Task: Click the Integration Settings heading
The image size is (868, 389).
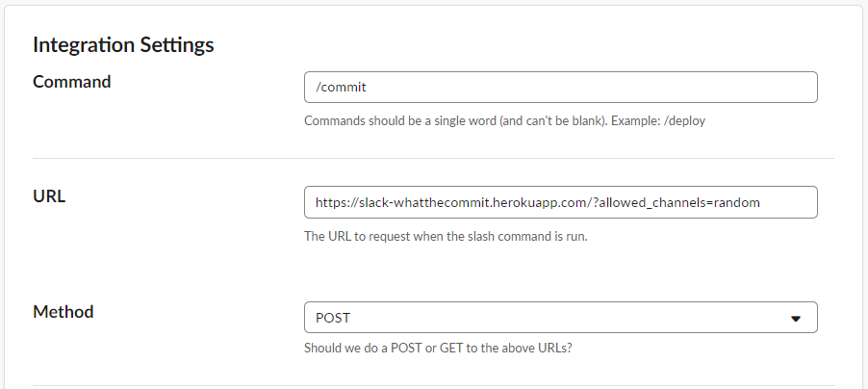Action: [123, 45]
